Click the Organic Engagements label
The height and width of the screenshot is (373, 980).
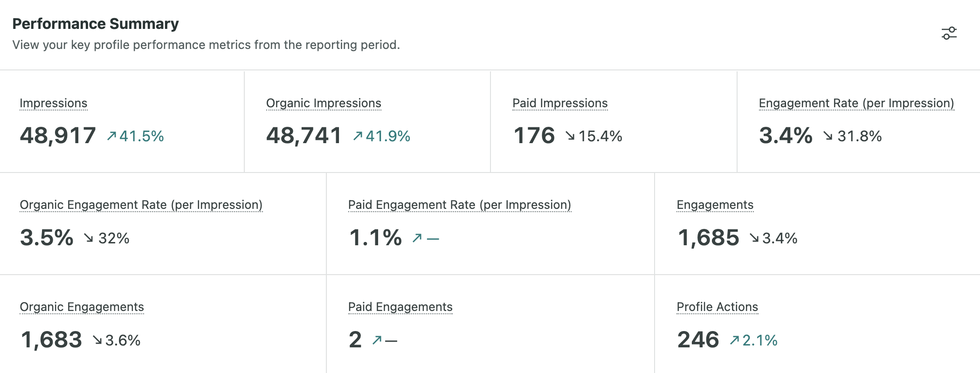(x=82, y=307)
